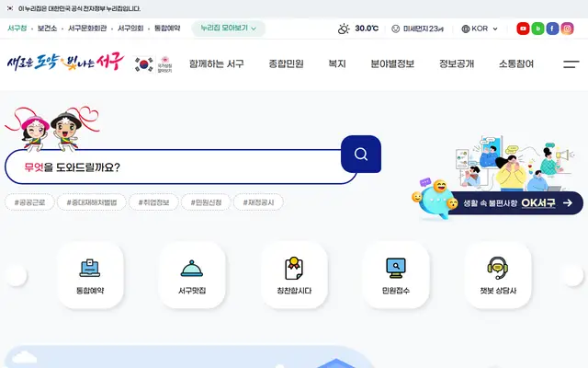The width and height of the screenshot is (588, 368).
Task: Go to 서구의회 top link
Action: coord(130,29)
